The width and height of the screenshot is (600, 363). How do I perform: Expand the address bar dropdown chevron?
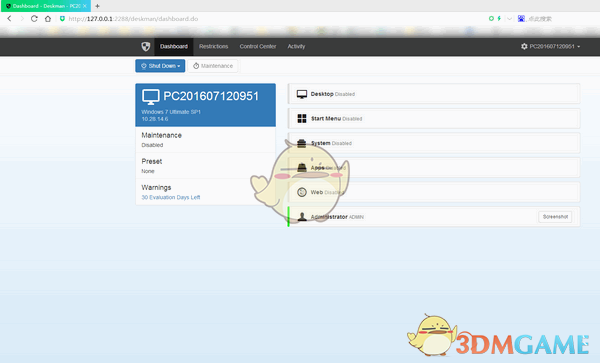click(509, 18)
